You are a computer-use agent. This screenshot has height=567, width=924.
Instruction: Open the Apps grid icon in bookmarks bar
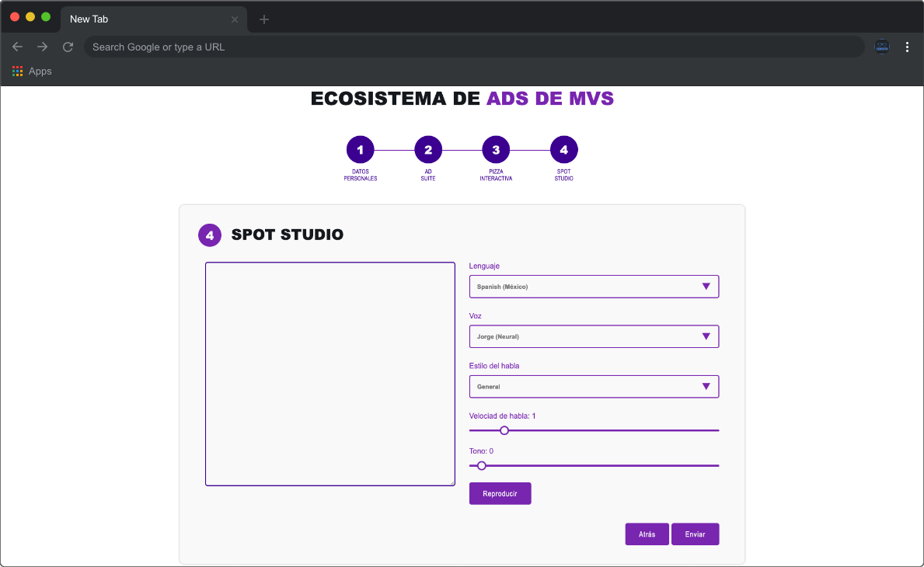[18, 71]
